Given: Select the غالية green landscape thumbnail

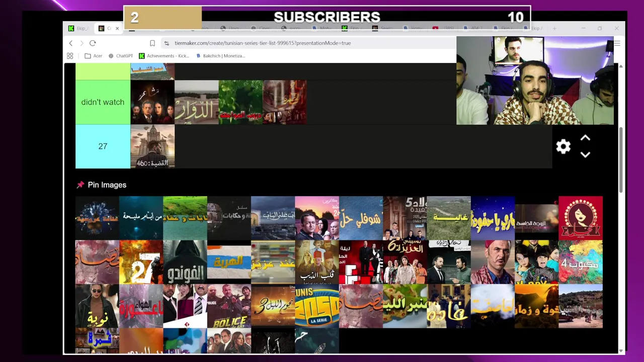Looking at the screenshot, I should click(449, 218).
